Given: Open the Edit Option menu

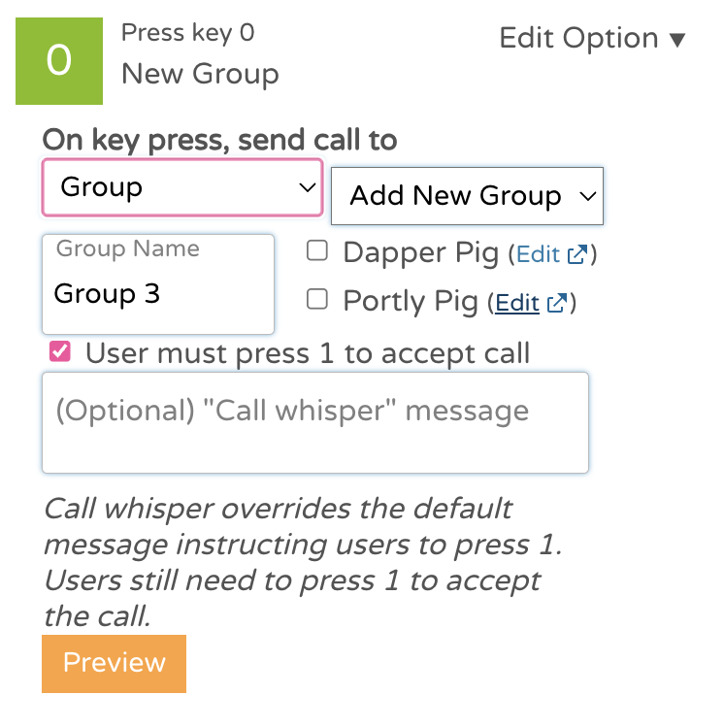Looking at the screenshot, I should (x=591, y=39).
